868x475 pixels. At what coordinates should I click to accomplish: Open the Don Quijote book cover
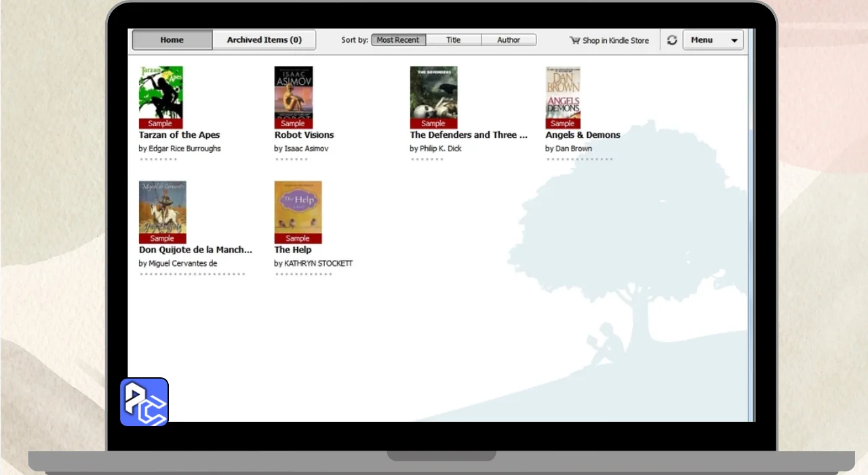(x=163, y=212)
